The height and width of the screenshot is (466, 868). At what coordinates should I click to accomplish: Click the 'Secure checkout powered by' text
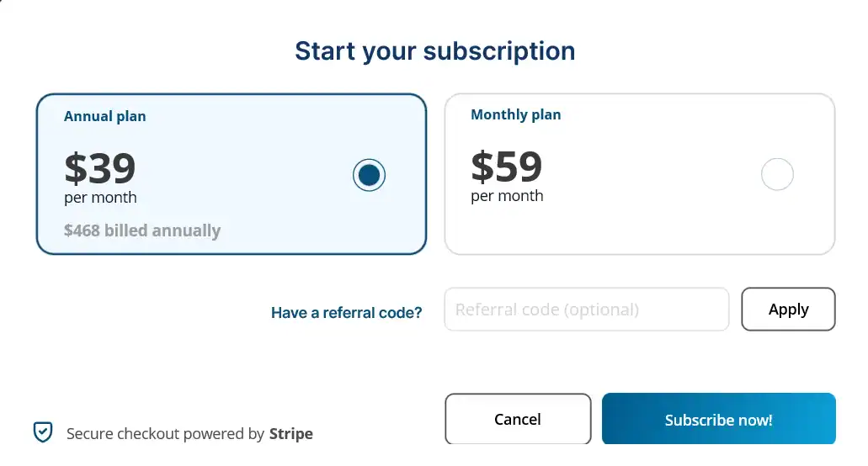(165, 434)
